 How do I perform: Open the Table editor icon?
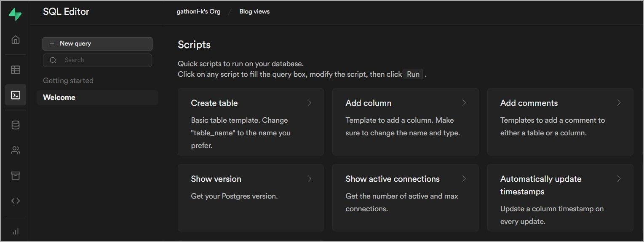[16, 70]
